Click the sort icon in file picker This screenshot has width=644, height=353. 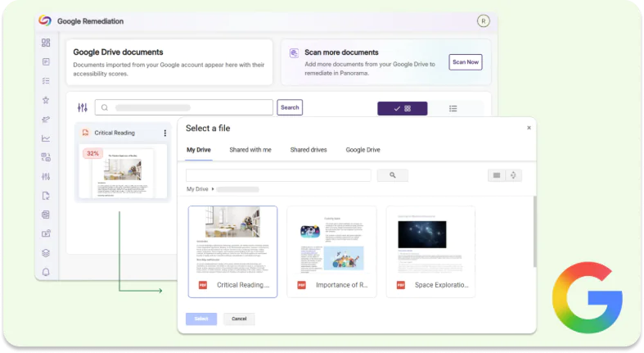coord(513,175)
